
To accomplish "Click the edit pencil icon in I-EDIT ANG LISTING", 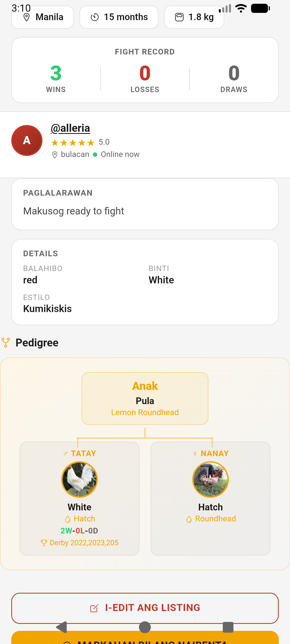I will (x=95, y=608).
